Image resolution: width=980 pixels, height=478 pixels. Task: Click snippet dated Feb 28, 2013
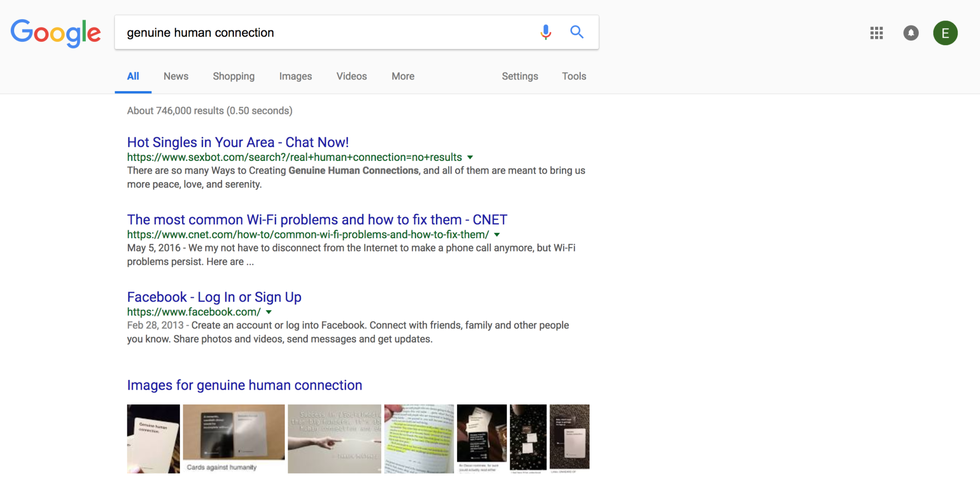(x=348, y=332)
